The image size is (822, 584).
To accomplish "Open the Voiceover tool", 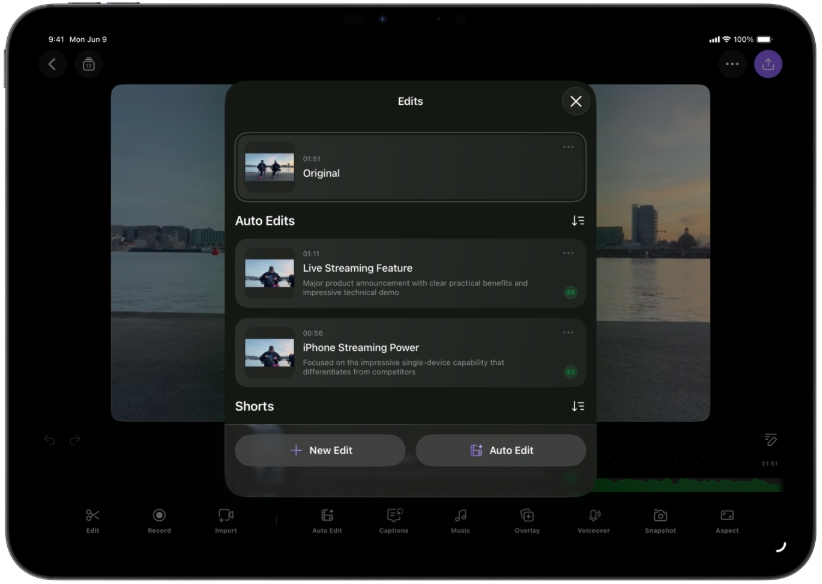I will tap(593, 521).
